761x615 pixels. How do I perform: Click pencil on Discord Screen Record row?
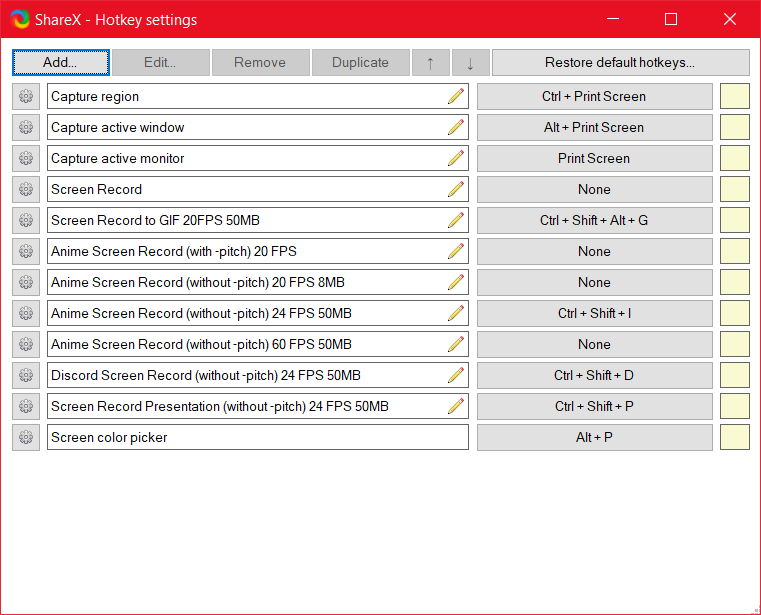[x=456, y=375]
